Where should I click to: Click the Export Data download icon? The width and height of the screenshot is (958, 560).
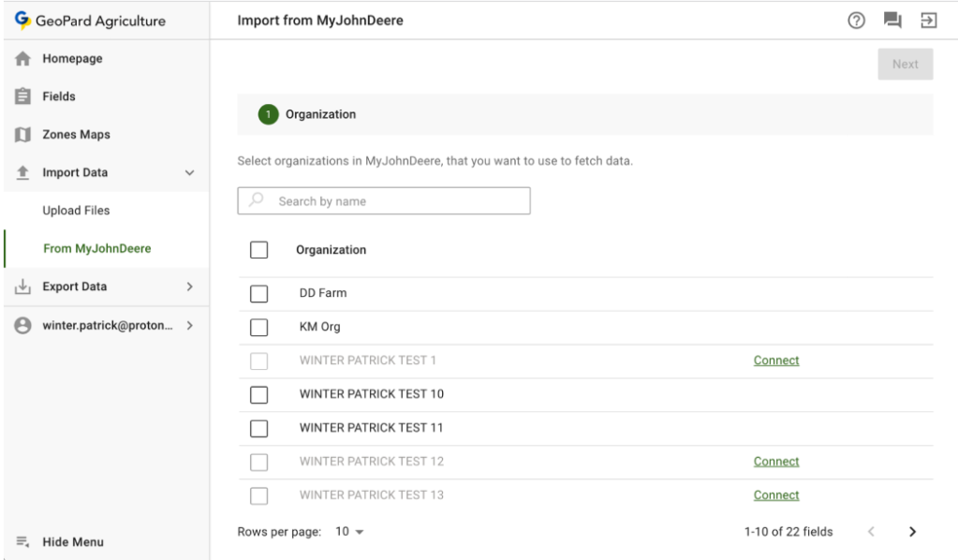(23, 287)
